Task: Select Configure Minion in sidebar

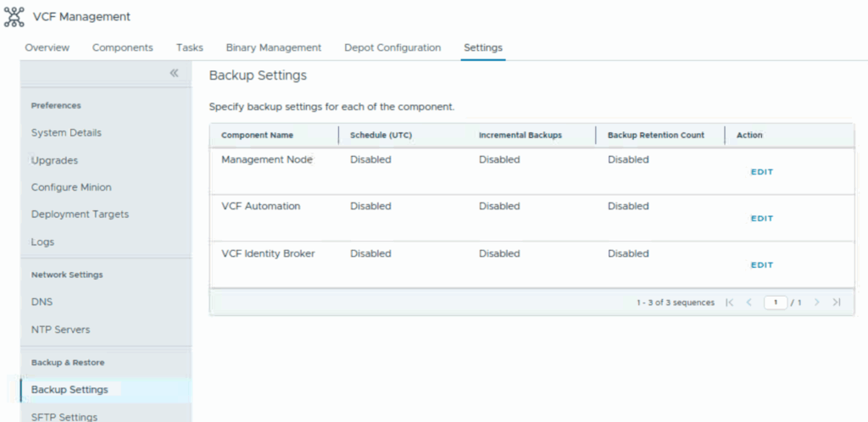Action: tap(71, 187)
